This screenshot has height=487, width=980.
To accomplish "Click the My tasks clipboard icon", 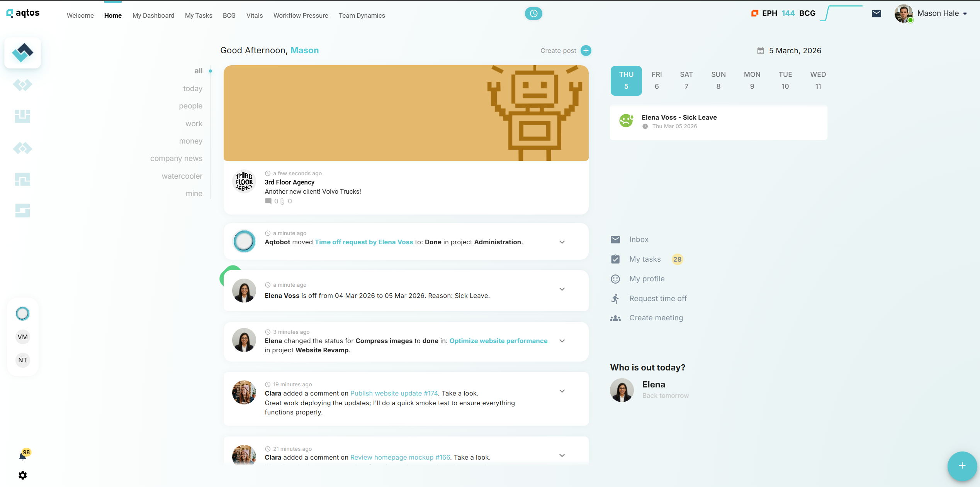I will click(x=615, y=259).
